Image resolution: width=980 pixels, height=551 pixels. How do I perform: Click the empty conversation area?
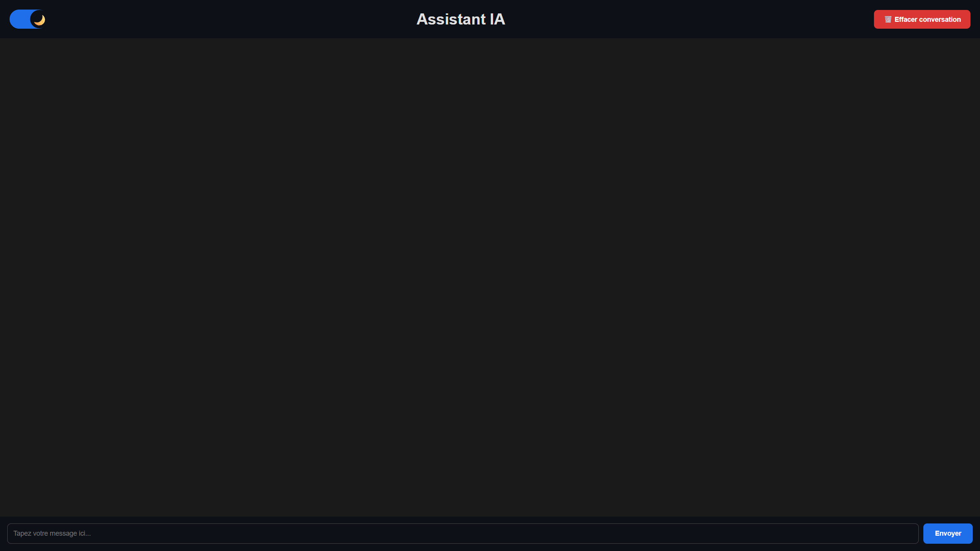coord(490,277)
